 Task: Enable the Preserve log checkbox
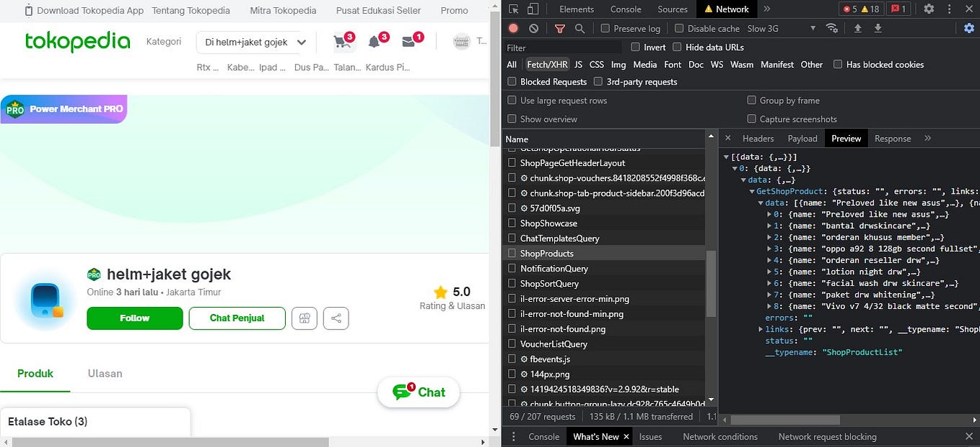click(x=605, y=28)
